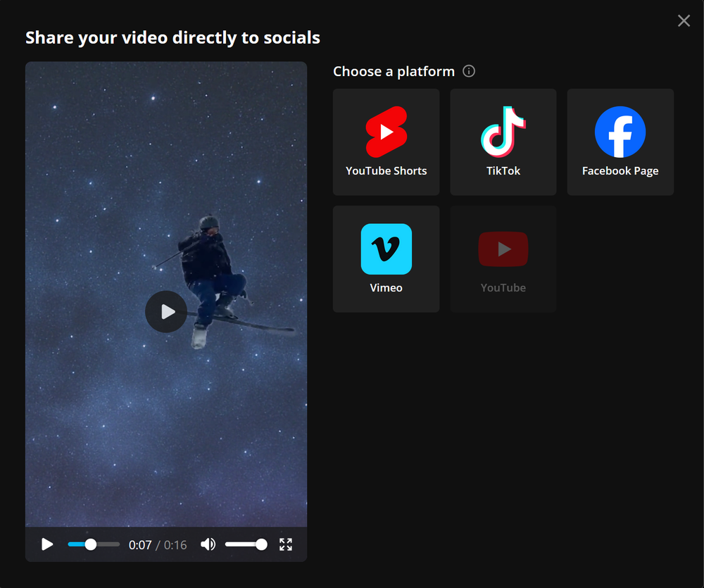The height and width of the screenshot is (588, 704).
Task: Open the Choose a platform info icon
Action: click(x=469, y=71)
